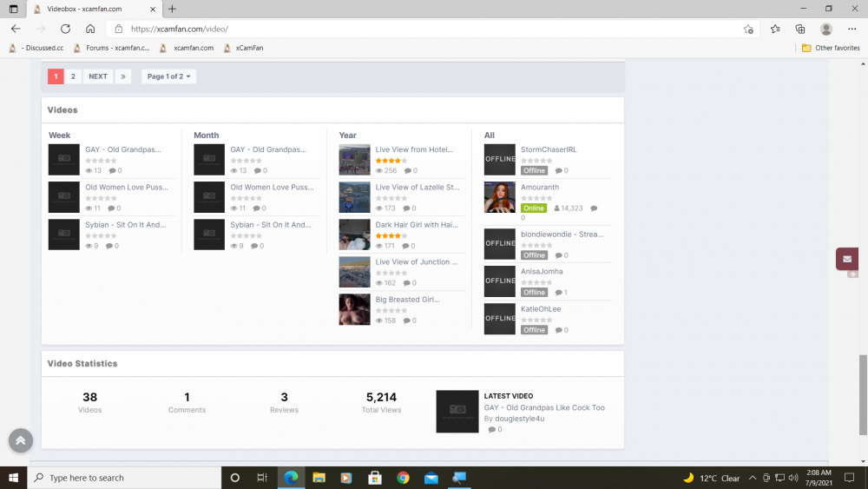
Task: Rate StormChaserIRL with star rating
Action: pos(536,161)
